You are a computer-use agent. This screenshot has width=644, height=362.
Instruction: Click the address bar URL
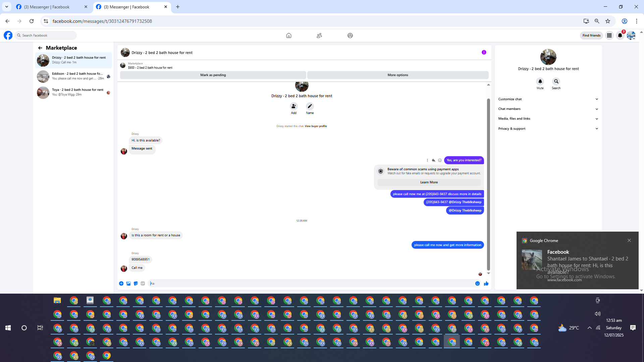pyautogui.click(x=102, y=21)
